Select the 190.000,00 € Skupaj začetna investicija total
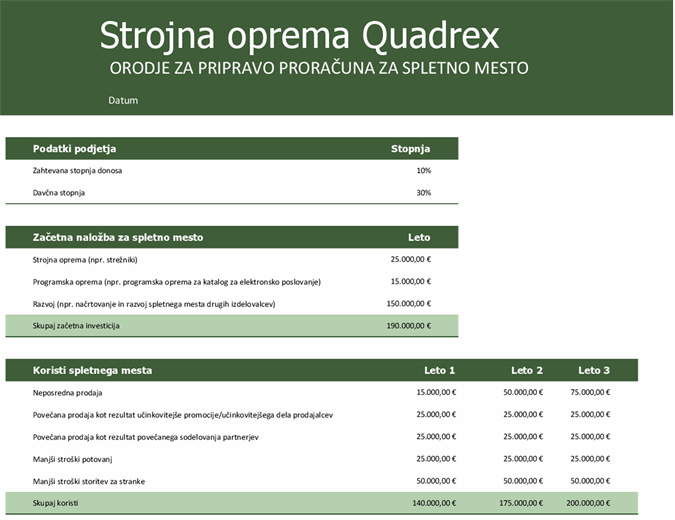This screenshot has height=520, width=675. coord(408,326)
